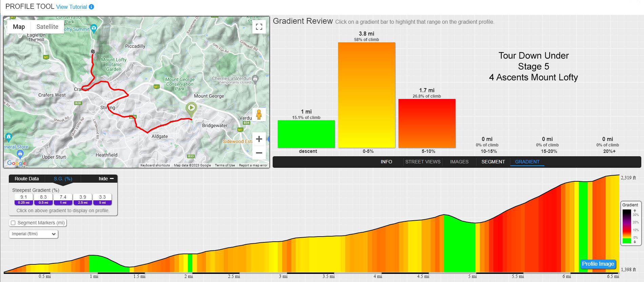
Task: Click the Stirling town label on map
Action: [x=108, y=107]
